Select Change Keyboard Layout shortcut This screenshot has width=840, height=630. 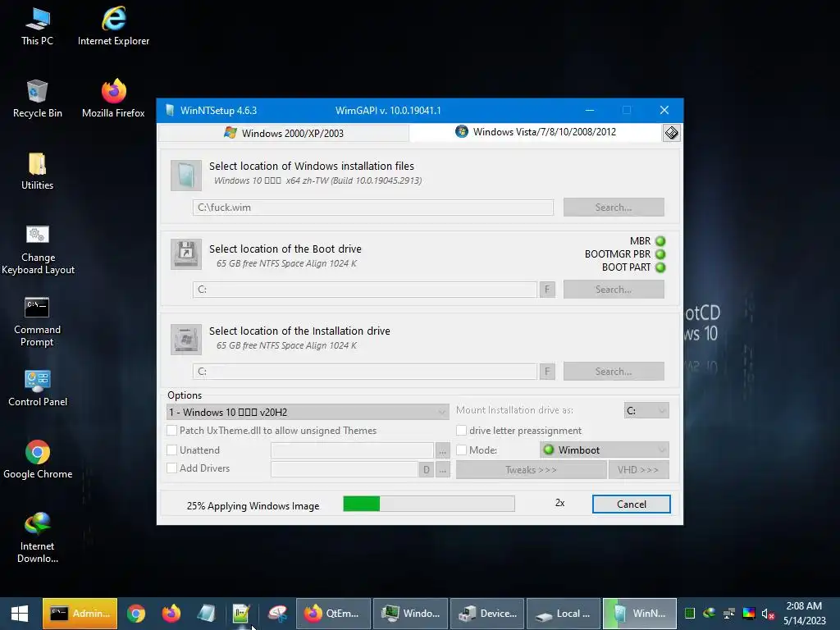[38, 249]
